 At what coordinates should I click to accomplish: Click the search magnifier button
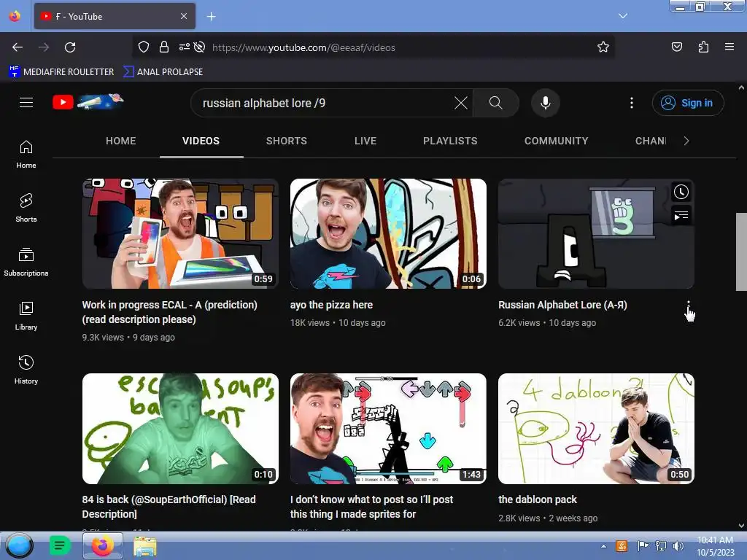495,103
